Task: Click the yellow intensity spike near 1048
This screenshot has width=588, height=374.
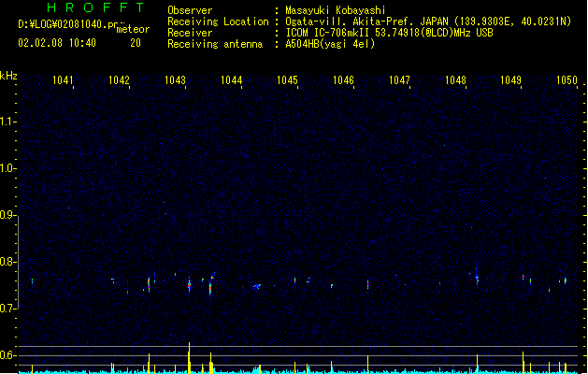Action: click(477, 364)
